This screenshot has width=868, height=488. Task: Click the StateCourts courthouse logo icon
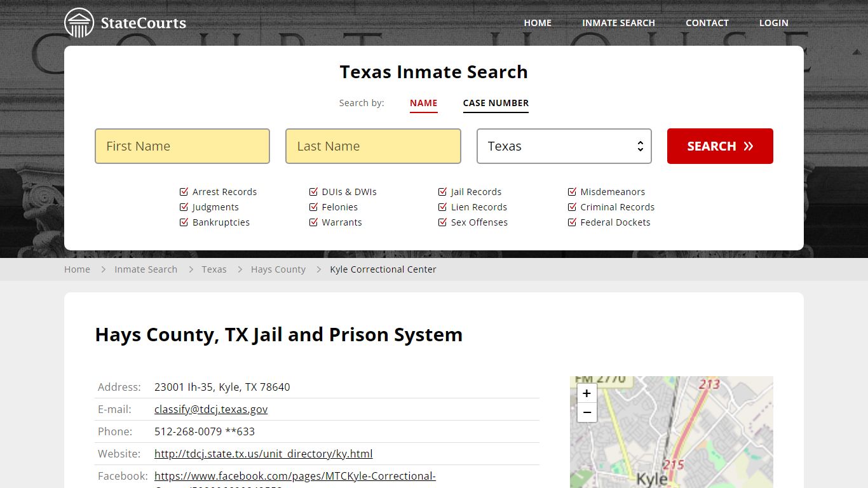79,23
